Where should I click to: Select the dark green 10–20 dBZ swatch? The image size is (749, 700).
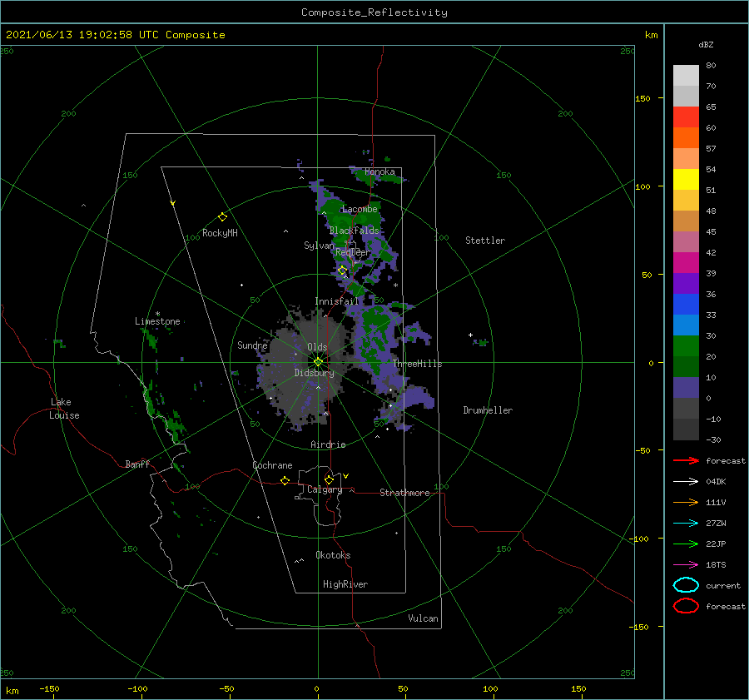click(x=686, y=366)
